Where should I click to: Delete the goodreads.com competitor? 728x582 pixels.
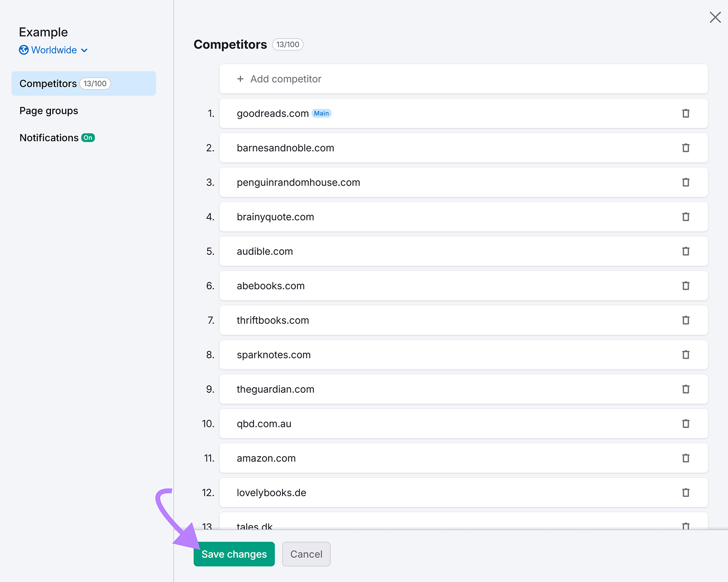point(686,113)
